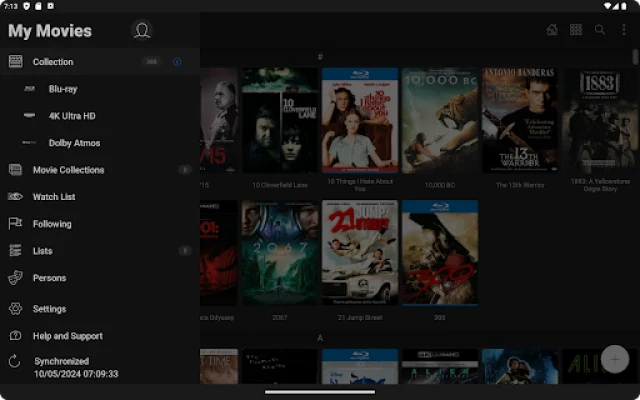Click the Blu-ray logo icon
Image resolution: width=640 pixels, height=400 pixels.
pos(29,89)
